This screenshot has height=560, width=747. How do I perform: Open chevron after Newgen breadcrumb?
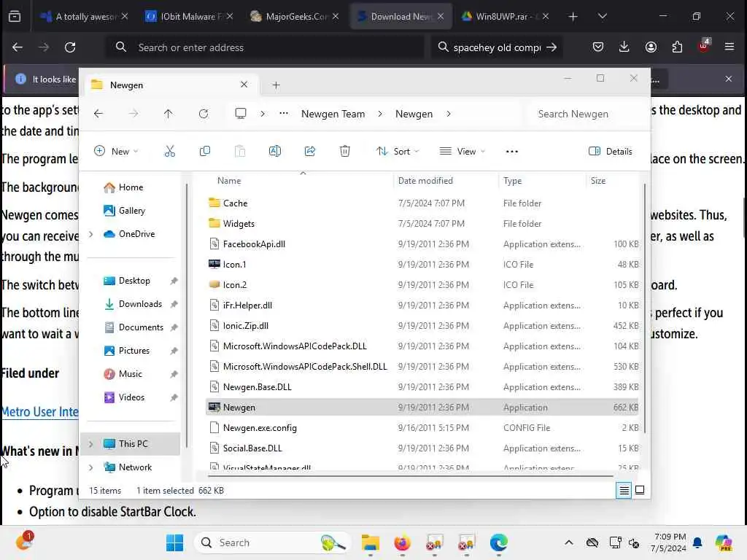pyautogui.click(x=449, y=114)
